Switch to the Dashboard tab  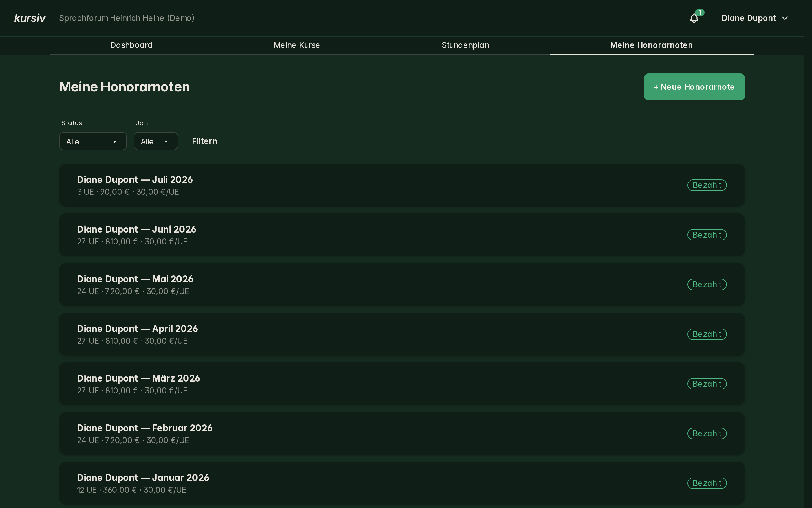pos(131,45)
